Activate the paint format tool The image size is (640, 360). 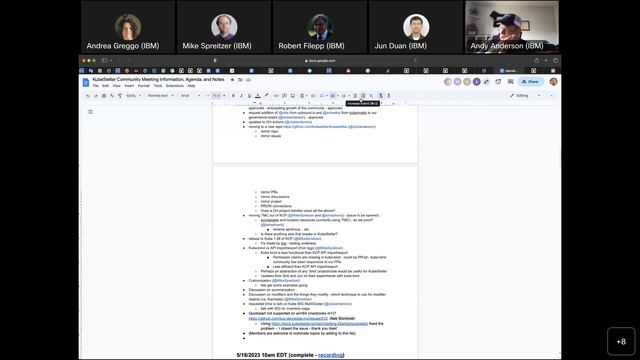point(120,96)
